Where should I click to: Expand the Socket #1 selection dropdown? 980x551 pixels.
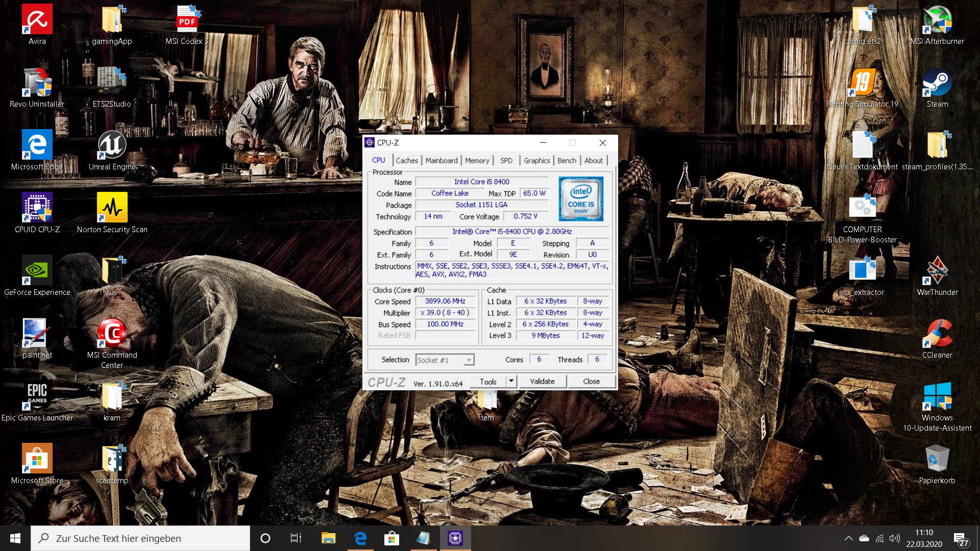[x=469, y=360]
